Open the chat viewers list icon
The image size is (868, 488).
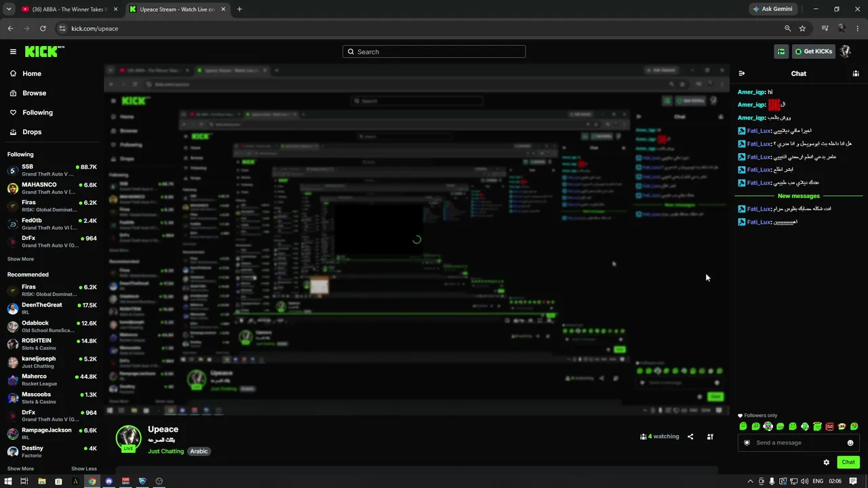click(x=856, y=73)
